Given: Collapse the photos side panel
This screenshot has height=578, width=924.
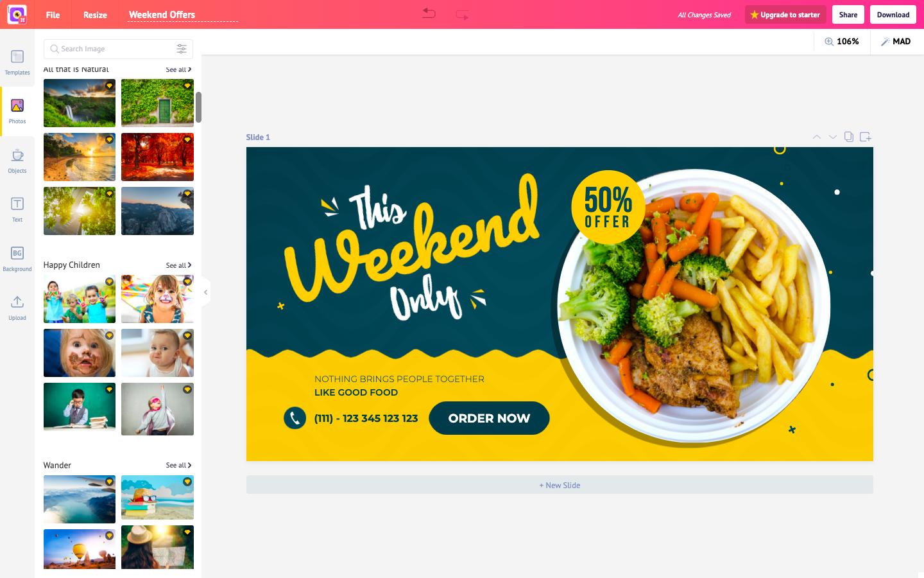Looking at the screenshot, I should [x=205, y=292].
